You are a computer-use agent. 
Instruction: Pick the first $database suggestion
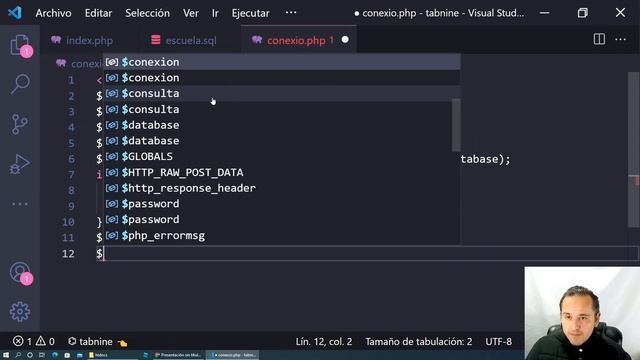(282, 125)
